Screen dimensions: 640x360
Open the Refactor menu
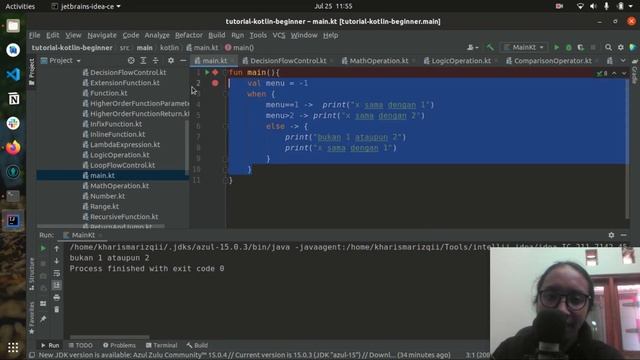(x=189, y=35)
